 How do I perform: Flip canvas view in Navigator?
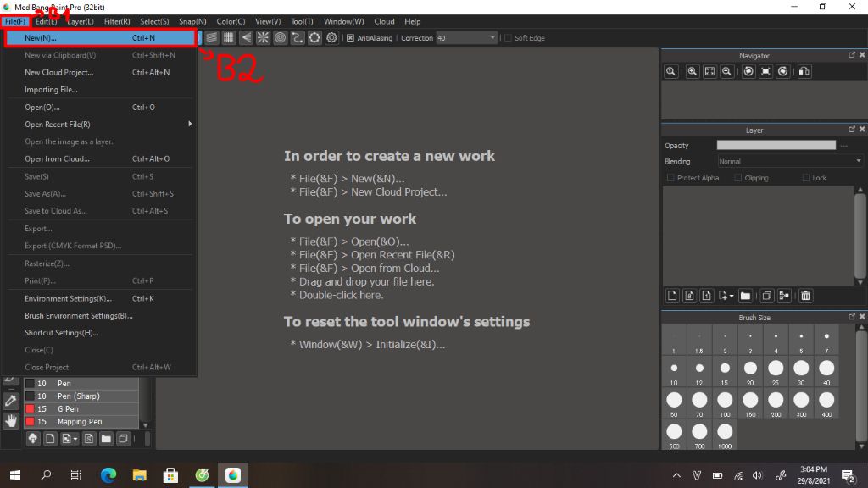click(804, 71)
